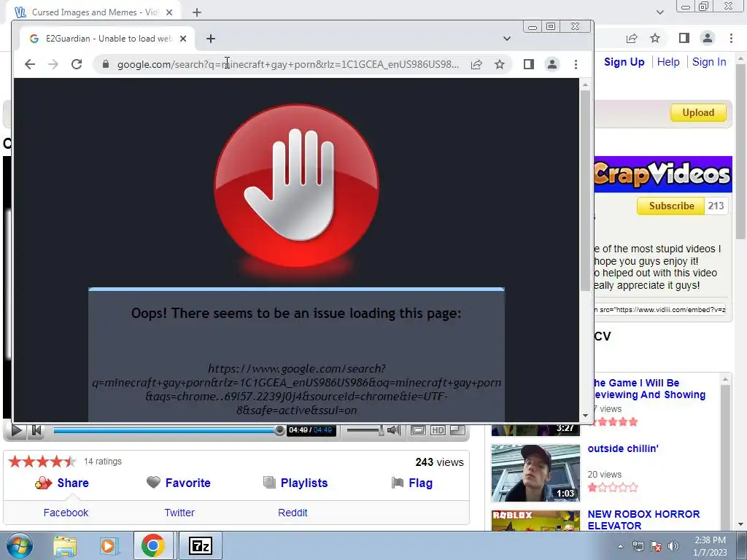Click scroll-down arrow of blocked page scrollbar
Image resolution: width=747 pixels, height=560 pixels.
tap(585, 416)
